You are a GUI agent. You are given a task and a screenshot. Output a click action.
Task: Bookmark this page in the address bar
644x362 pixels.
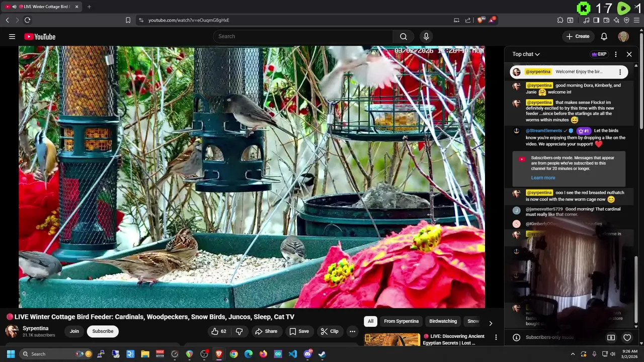click(128, 20)
